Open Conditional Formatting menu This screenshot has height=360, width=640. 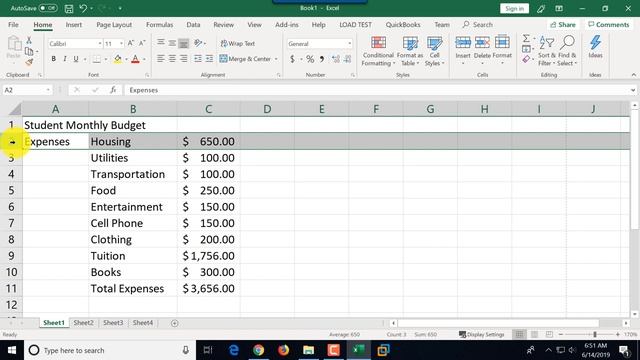pyautogui.click(x=378, y=51)
